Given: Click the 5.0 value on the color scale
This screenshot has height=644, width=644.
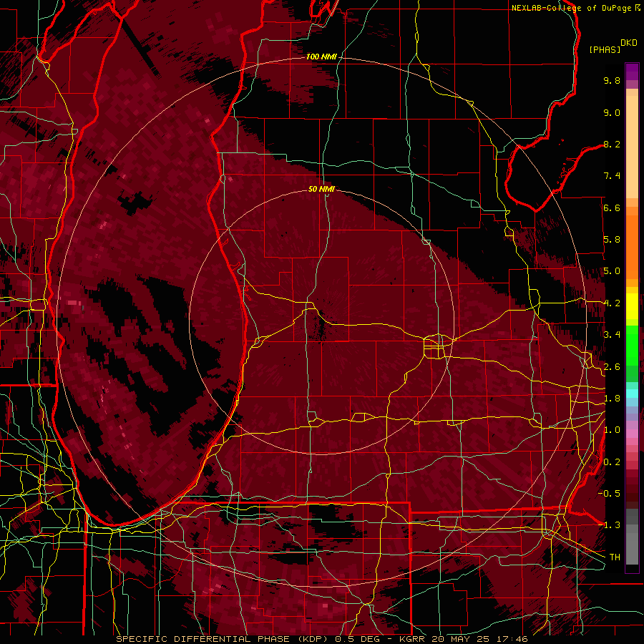Looking at the screenshot, I should coord(612,271).
